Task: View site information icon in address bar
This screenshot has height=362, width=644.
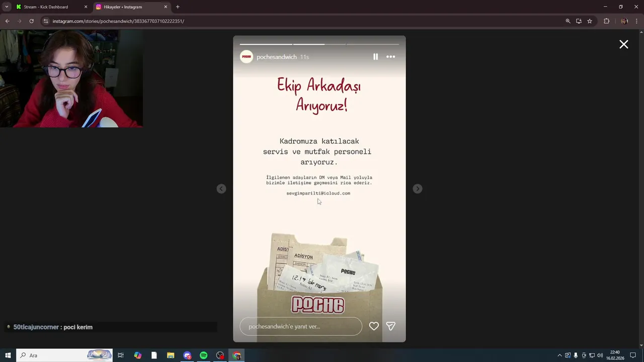Action: 46,21
